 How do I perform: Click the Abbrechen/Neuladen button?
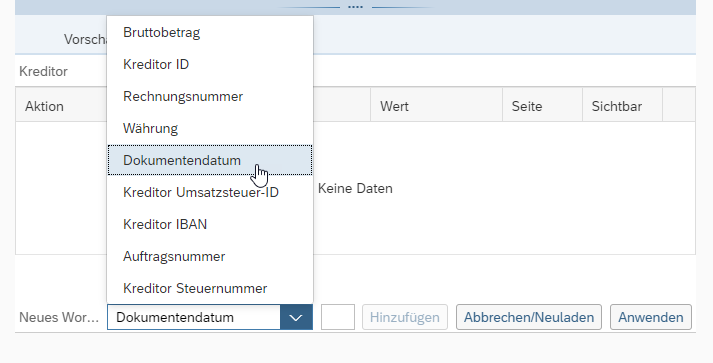529,317
